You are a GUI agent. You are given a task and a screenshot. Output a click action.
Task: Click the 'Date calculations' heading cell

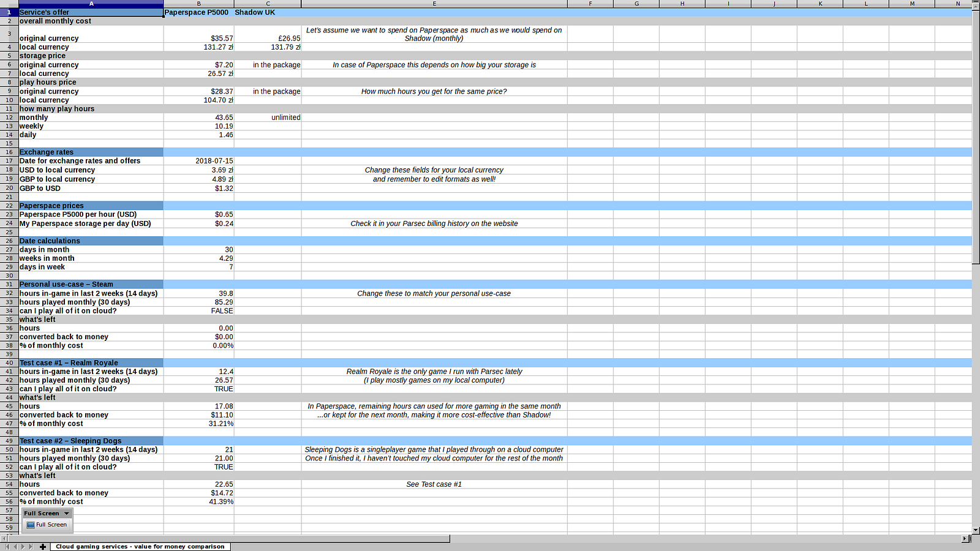(x=91, y=241)
